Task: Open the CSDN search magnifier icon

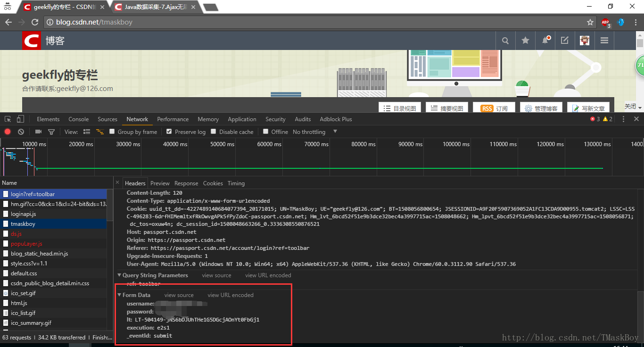Action: point(505,41)
